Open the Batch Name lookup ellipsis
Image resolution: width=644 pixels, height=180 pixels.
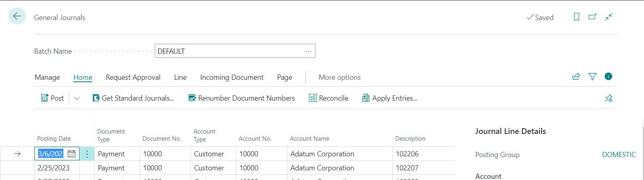pyautogui.click(x=308, y=51)
